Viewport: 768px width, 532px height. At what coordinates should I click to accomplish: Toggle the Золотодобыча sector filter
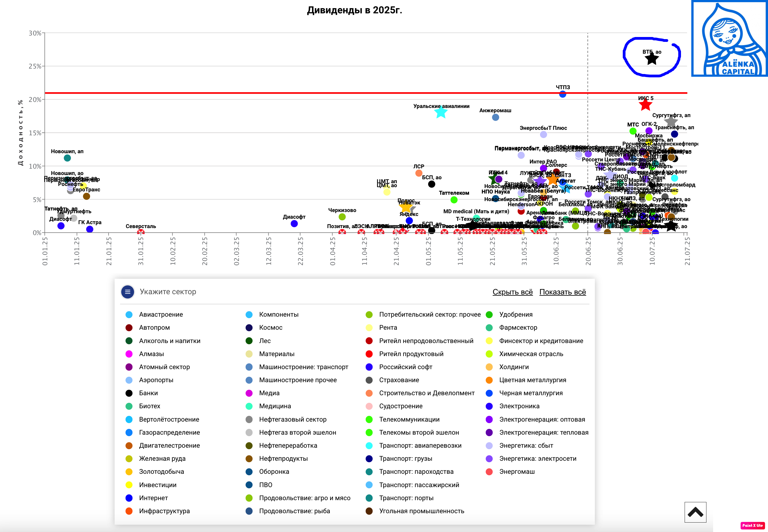(x=155, y=471)
